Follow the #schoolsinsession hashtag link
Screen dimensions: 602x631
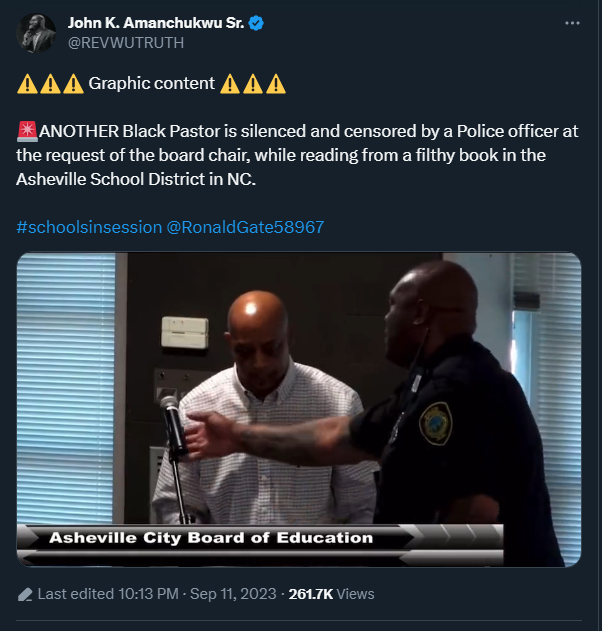(89, 227)
